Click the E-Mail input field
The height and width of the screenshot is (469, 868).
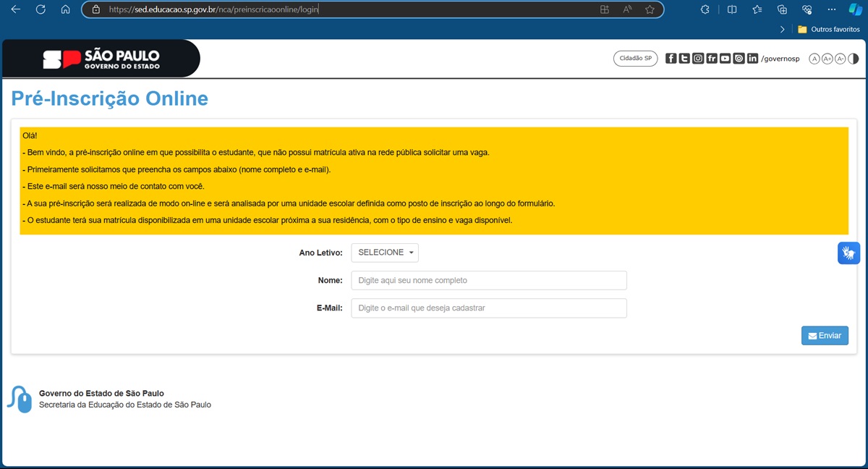click(x=489, y=308)
